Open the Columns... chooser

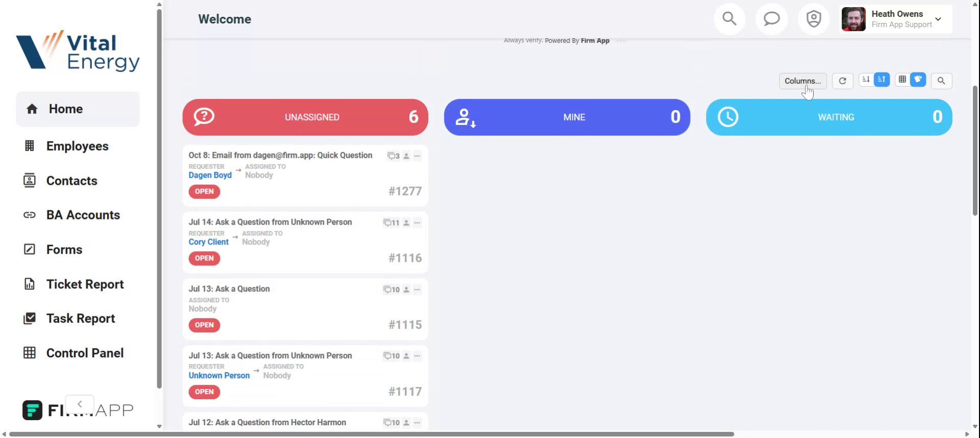pos(802,81)
